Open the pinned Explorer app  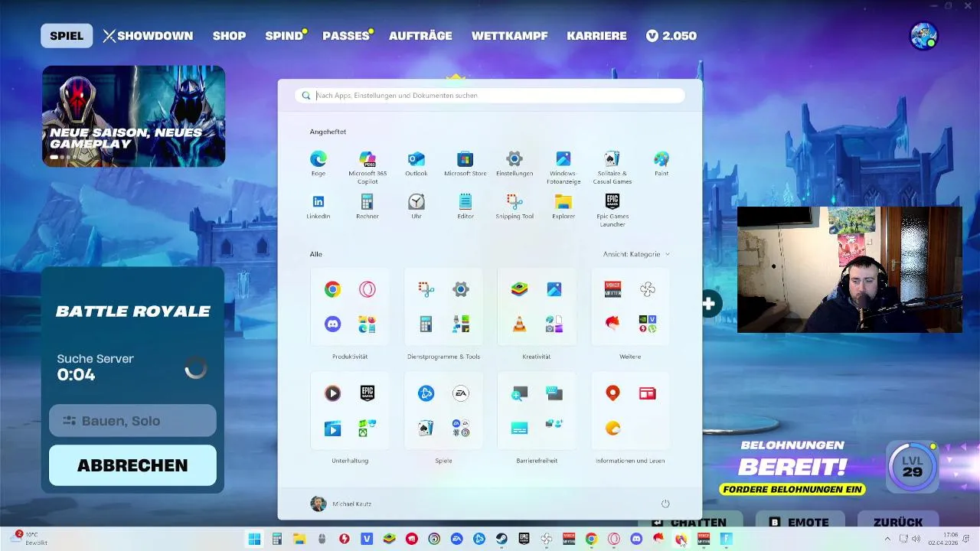point(563,207)
